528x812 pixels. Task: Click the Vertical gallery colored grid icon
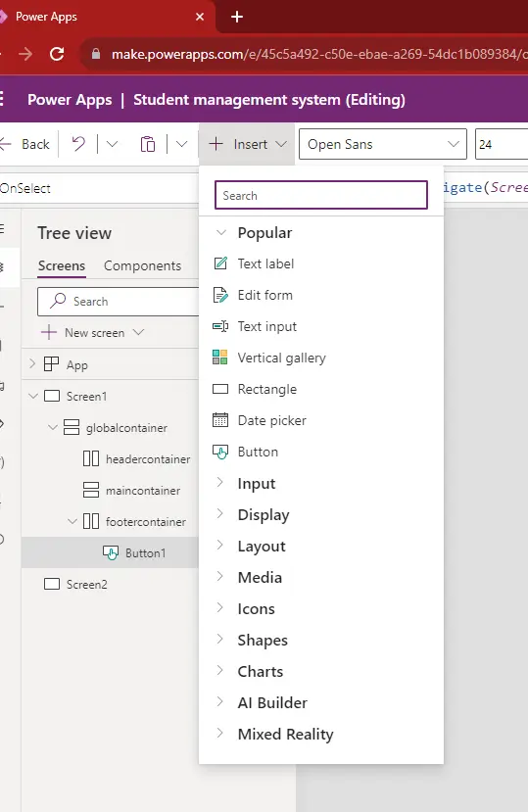coord(220,358)
